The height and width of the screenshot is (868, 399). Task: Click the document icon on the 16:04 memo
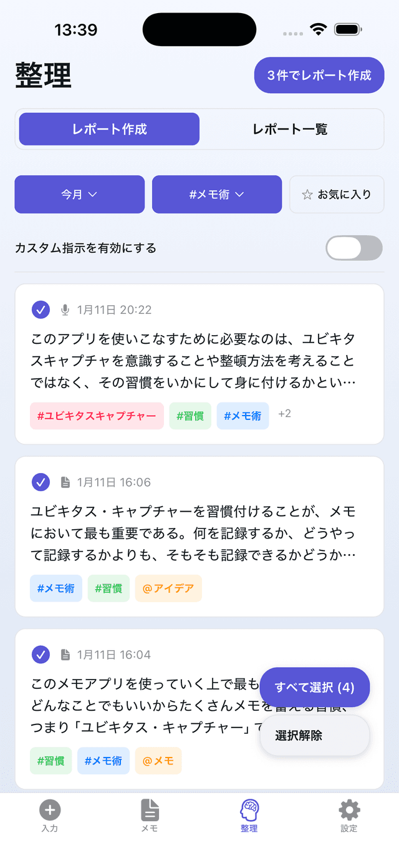pyautogui.click(x=66, y=655)
